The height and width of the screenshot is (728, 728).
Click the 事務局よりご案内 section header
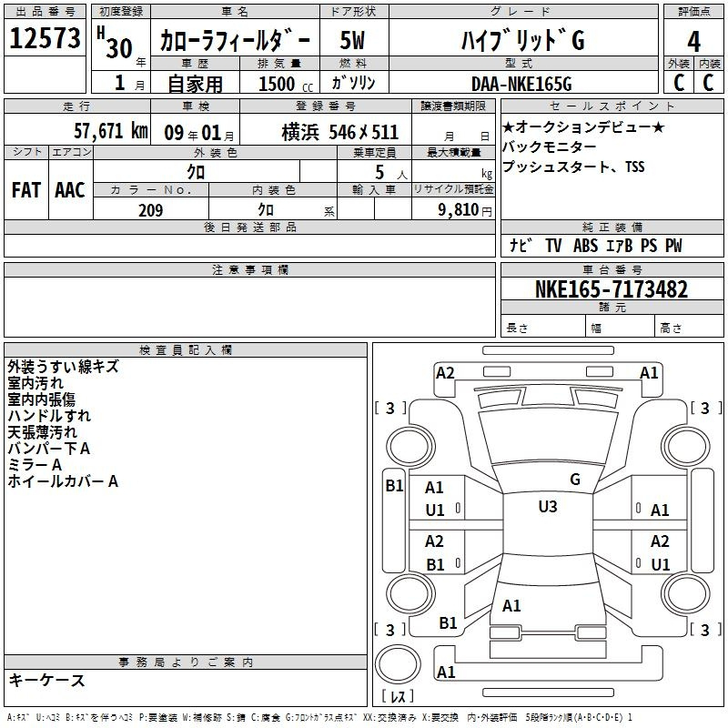pos(186,662)
